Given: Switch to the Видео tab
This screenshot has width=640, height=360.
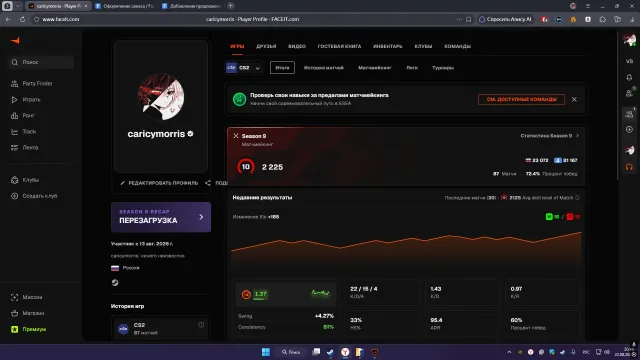Looking at the screenshot, I should 297,46.
